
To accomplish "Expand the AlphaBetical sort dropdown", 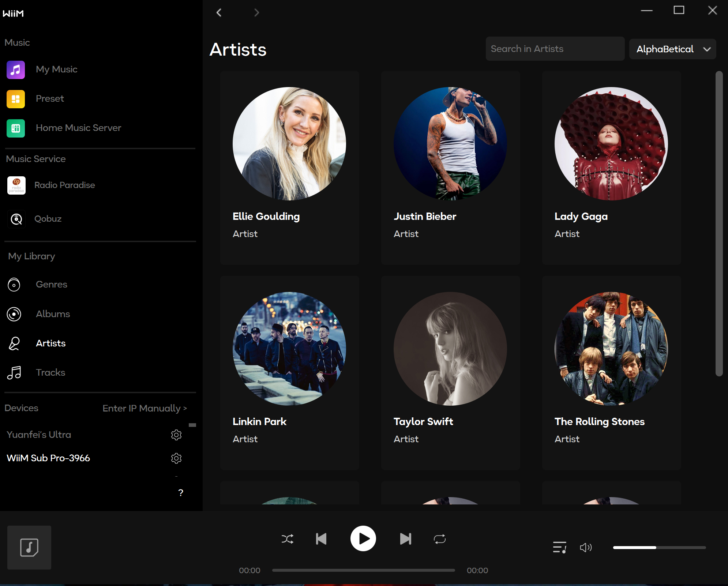I will 672,49.
